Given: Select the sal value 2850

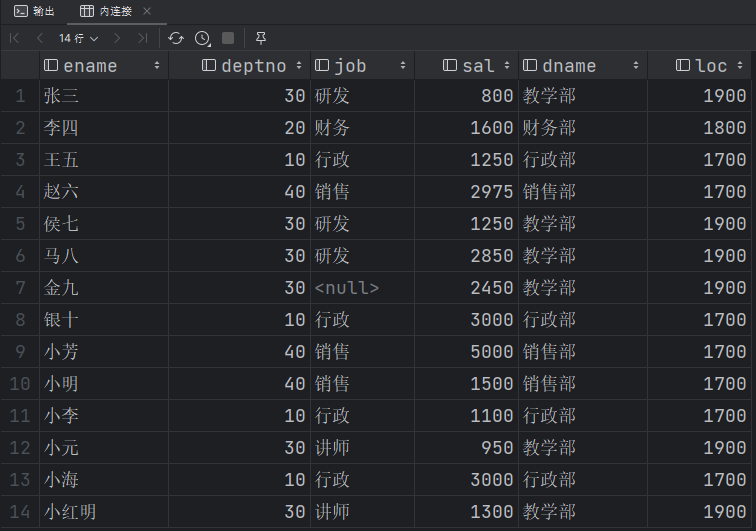Looking at the screenshot, I should [466, 256].
